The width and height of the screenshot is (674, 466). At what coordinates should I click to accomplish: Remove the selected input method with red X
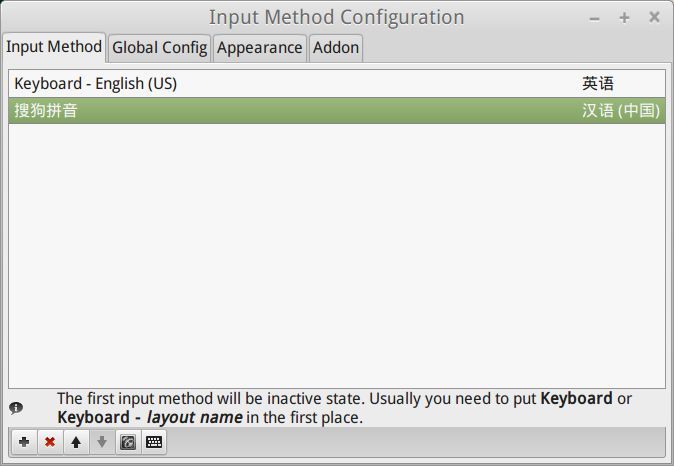point(50,442)
